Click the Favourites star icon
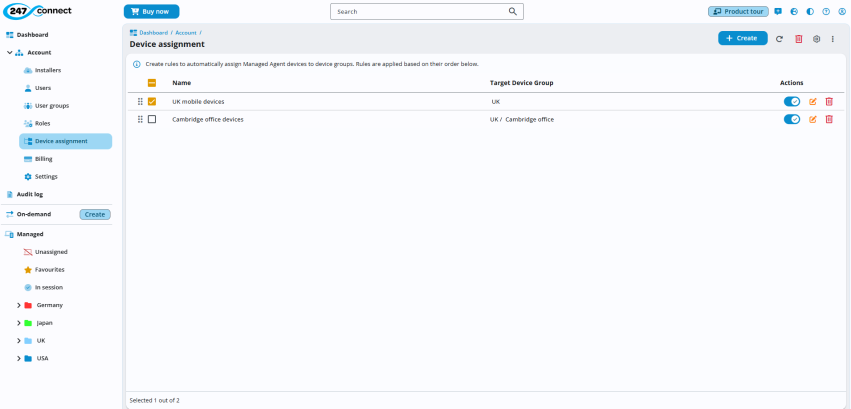The width and height of the screenshot is (851, 409). [x=28, y=270]
